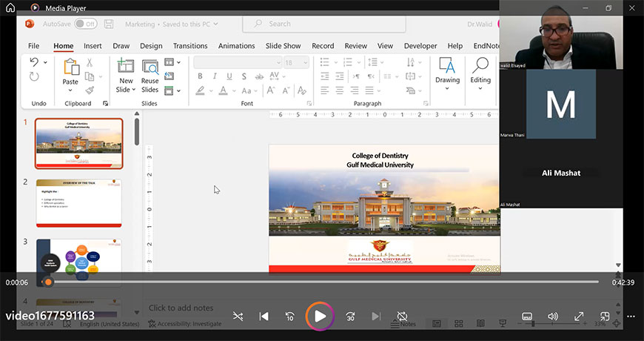644x341 pixels.
Task: Toggle Text Shadow formatting
Action: [x=244, y=76]
